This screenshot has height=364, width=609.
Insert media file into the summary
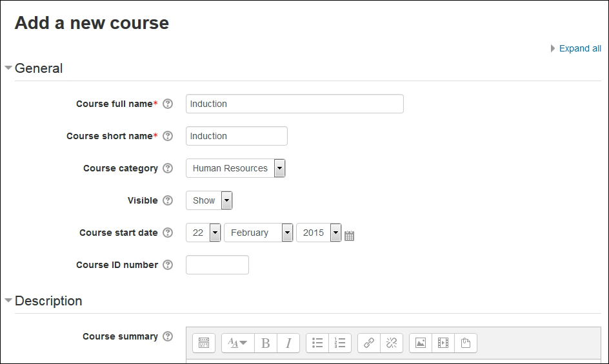443,343
